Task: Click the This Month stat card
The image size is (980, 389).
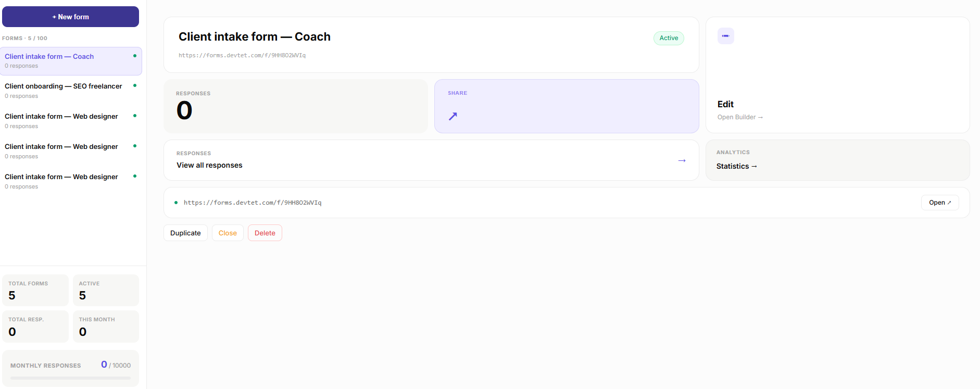Action: pos(106,327)
